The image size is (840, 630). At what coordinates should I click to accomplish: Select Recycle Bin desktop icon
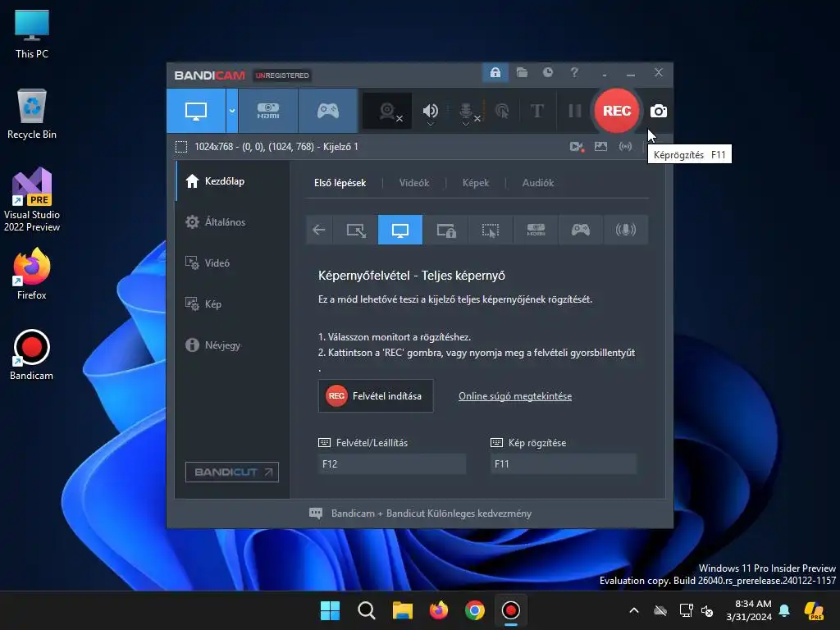tap(32, 114)
